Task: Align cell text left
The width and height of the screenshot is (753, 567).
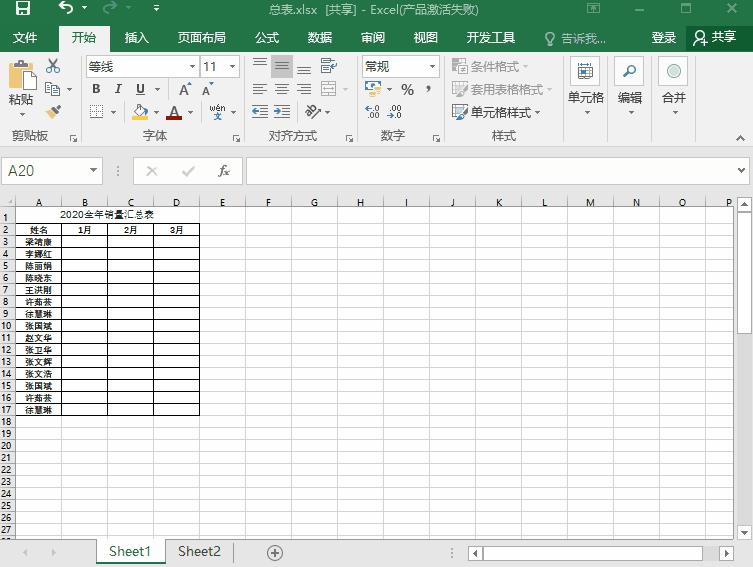Action: coord(260,89)
